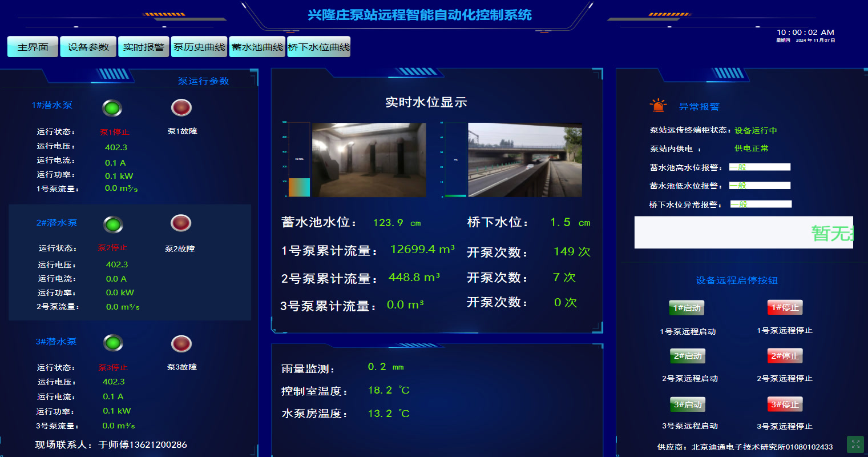The width and height of the screenshot is (868, 457).
Task: Open the 主界面 main screen tab
Action: pos(33,47)
